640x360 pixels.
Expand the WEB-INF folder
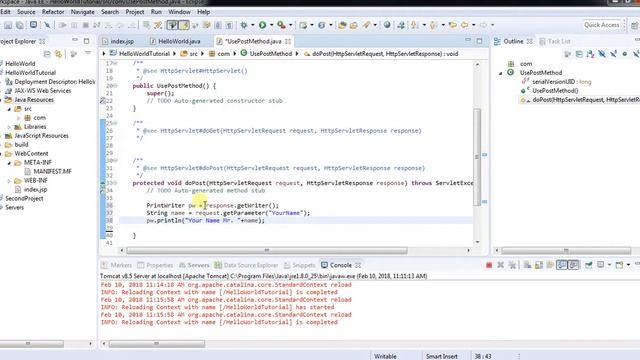pos(9,180)
